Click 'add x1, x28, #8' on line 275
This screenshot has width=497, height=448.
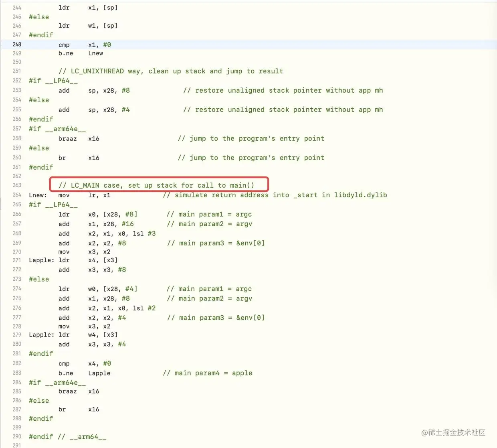pos(94,298)
